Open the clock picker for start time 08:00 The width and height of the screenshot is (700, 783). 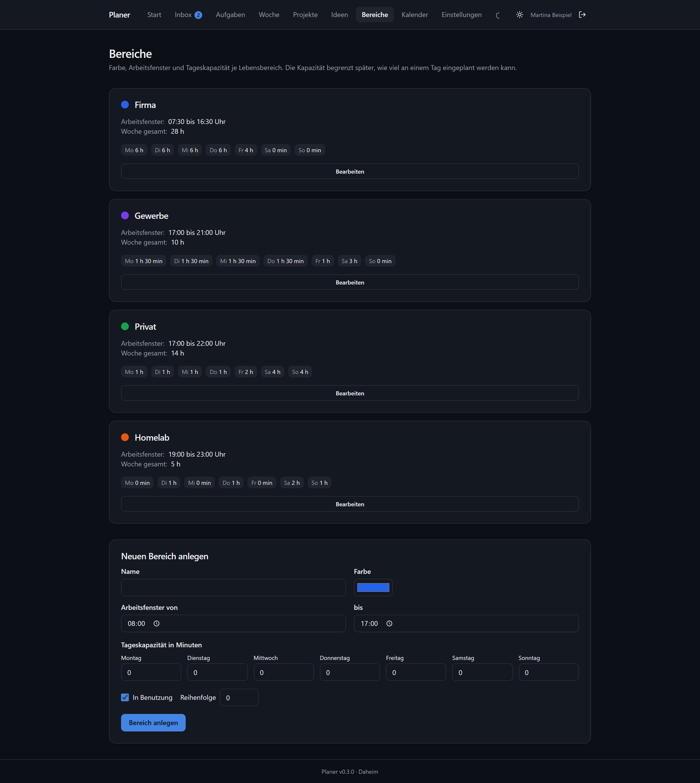(x=157, y=623)
